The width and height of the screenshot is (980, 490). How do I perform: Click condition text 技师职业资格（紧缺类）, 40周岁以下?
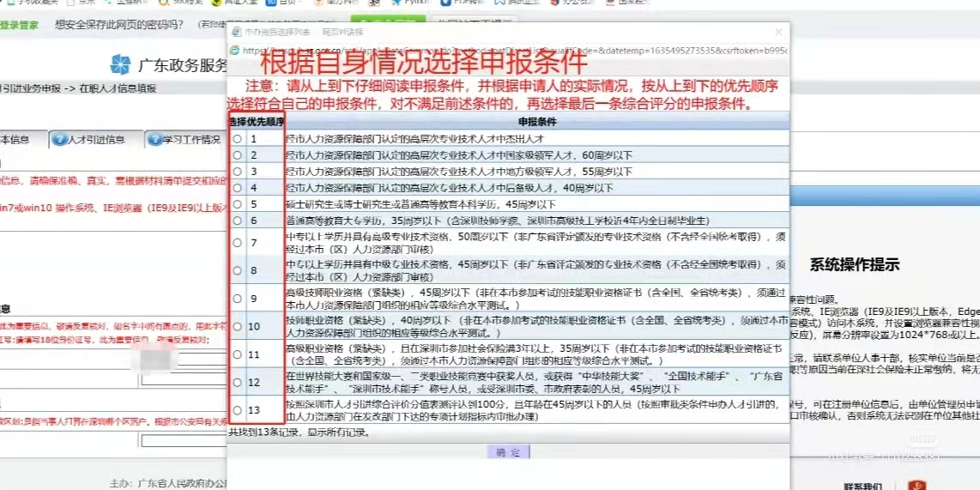[x=537, y=326]
